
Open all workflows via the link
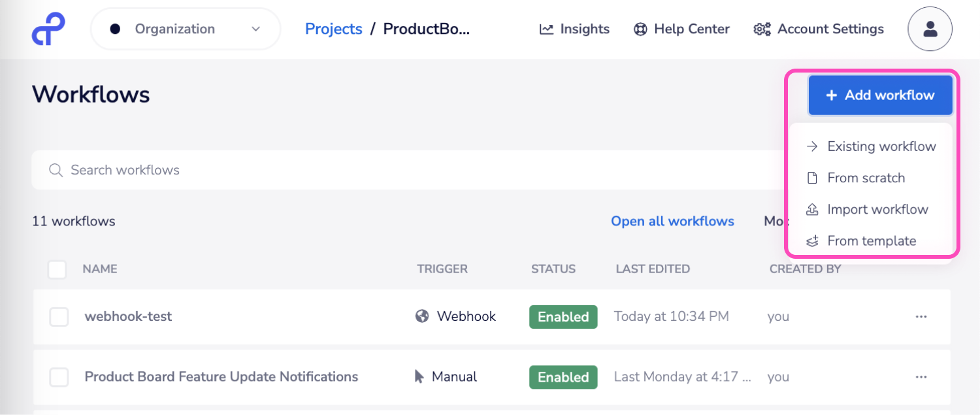point(672,221)
